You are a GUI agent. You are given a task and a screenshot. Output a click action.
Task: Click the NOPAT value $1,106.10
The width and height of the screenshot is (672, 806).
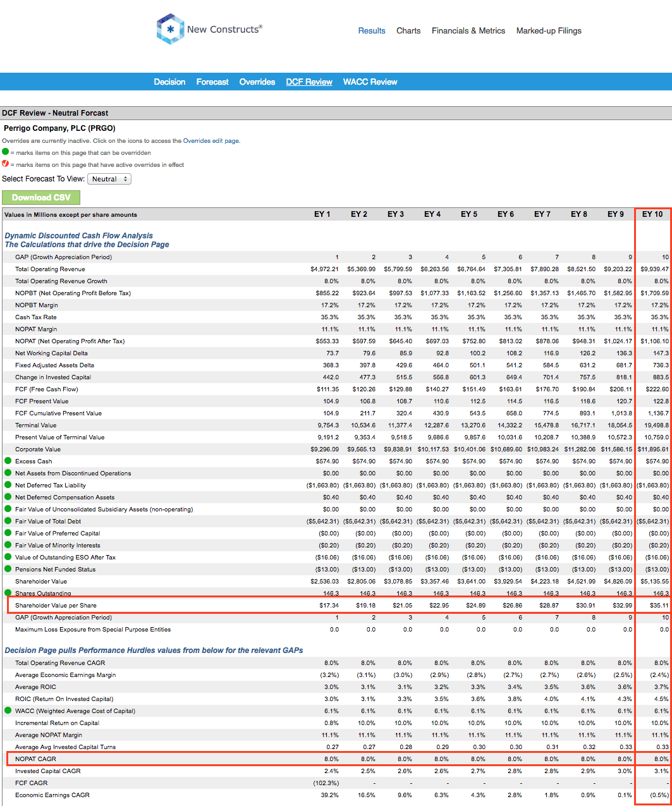pos(655,341)
